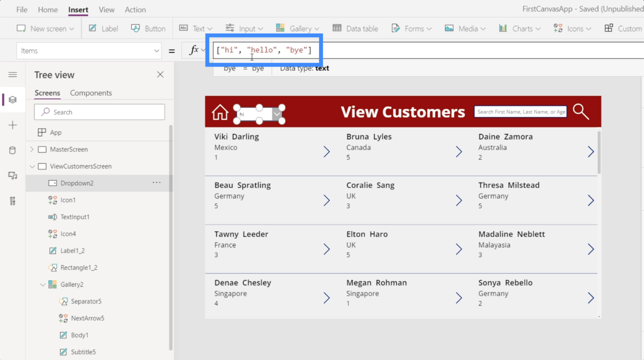Open the Media dropdown
The width and height of the screenshot is (644, 360).
point(465,28)
